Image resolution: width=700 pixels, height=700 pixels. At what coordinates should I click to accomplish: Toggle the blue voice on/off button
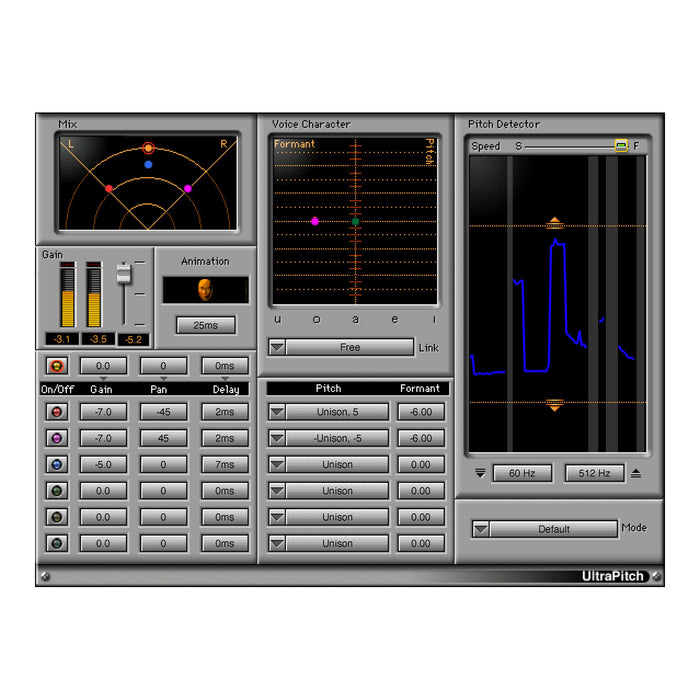57,464
